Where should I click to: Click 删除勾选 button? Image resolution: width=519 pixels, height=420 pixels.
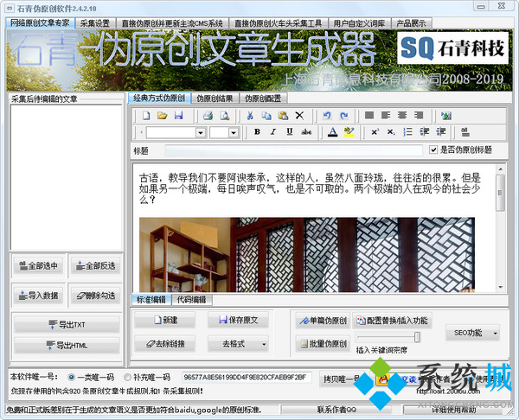pyautogui.click(x=95, y=296)
